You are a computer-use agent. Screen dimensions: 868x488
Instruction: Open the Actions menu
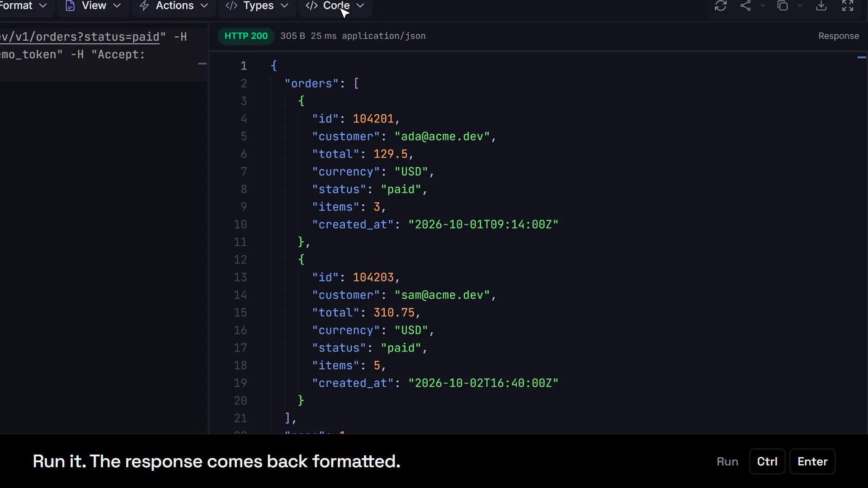tap(174, 5)
